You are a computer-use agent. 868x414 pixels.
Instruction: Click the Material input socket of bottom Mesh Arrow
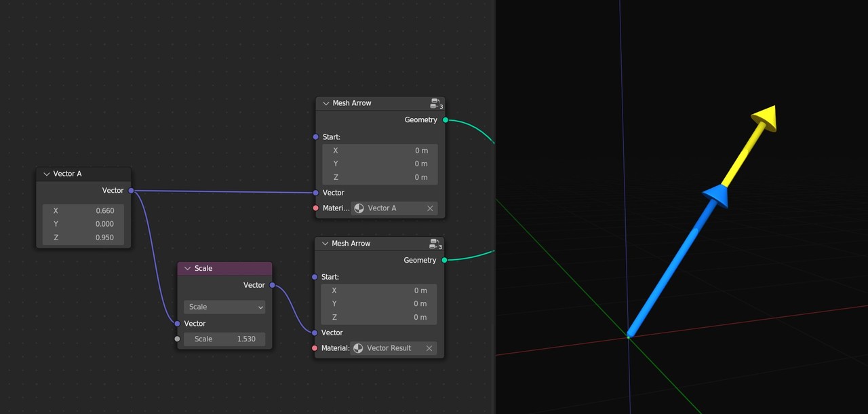point(315,348)
